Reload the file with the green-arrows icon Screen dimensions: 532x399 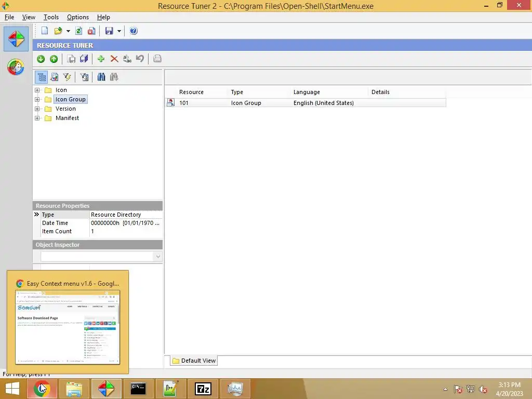tap(79, 31)
